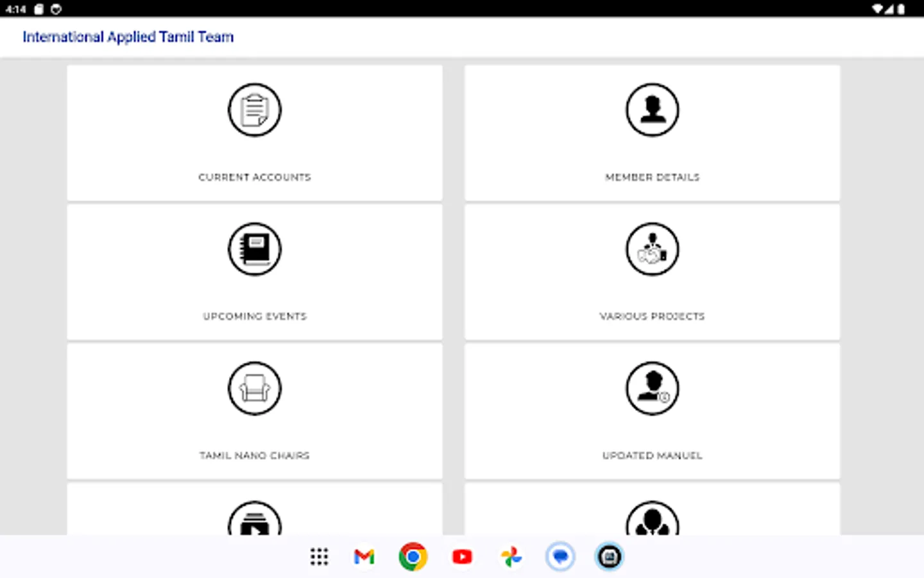Open YouTube from the taskbar
This screenshot has height=578, width=924.
462,557
